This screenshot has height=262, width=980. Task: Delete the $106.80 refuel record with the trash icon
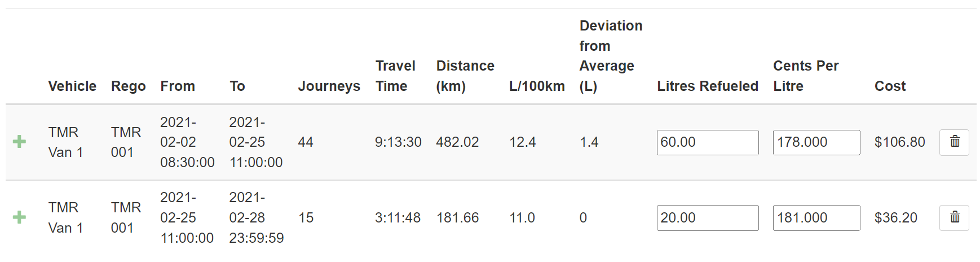click(954, 142)
